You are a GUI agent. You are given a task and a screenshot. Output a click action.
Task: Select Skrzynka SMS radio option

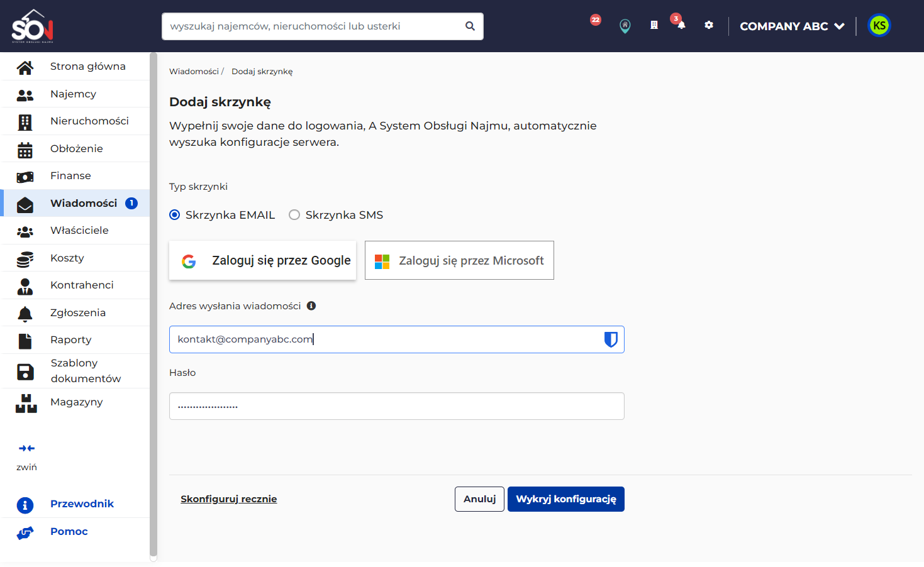pos(294,215)
